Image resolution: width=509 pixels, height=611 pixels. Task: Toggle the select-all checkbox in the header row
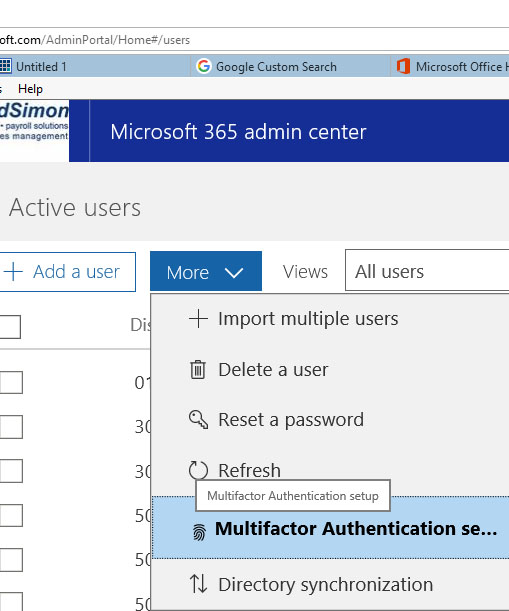click(10, 327)
